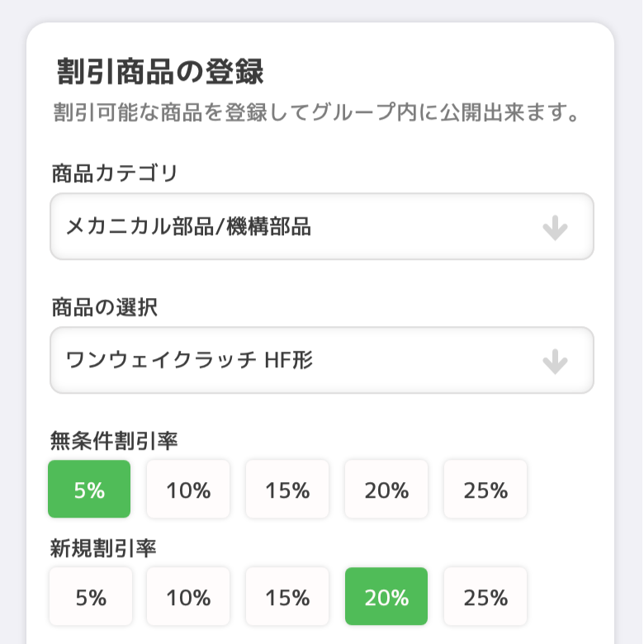Set 新規割引率 to 15%
644x644 pixels.
(287, 597)
